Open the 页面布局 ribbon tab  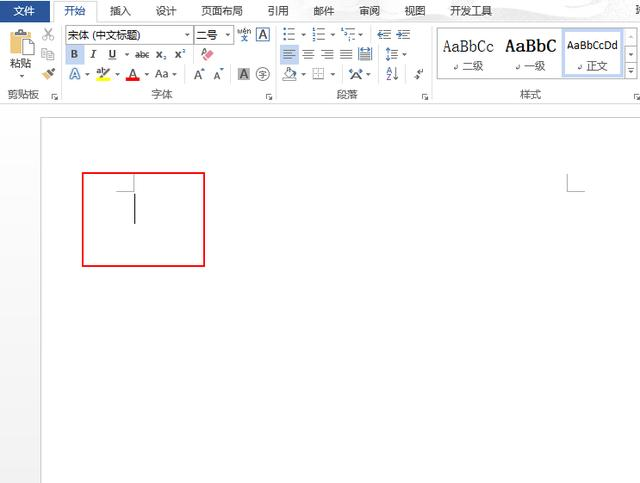tap(222, 11)
